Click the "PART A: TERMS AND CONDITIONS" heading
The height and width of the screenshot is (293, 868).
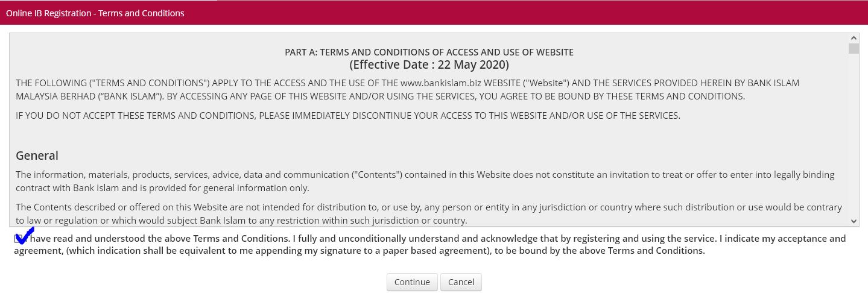[429, 52]
